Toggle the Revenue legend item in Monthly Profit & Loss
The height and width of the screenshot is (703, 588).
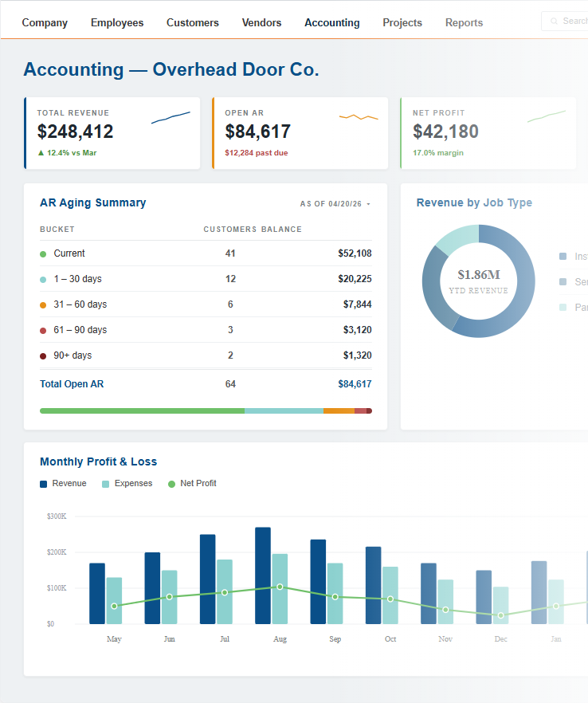click(63, 483)
